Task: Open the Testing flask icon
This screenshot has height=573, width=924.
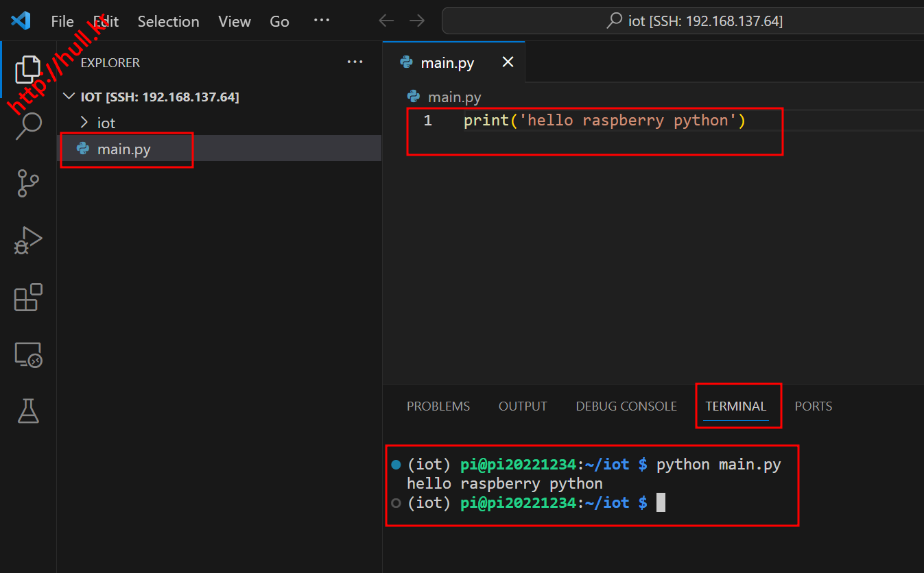Action: tap(28, 411)
